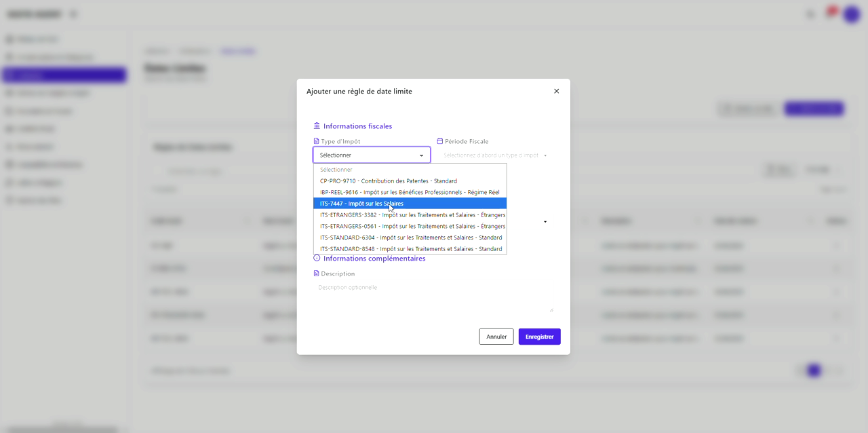Image resolution: width=868 pixels, height=433 pixels.
Task: Click the info icon beside Informations complémentaires
Action: [x=317, y=258]
